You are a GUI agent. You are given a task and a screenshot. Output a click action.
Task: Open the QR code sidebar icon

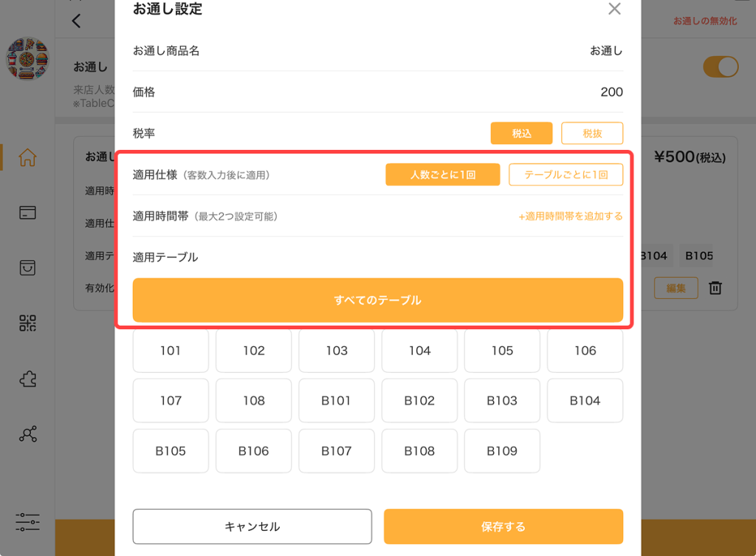coord(27,323)
